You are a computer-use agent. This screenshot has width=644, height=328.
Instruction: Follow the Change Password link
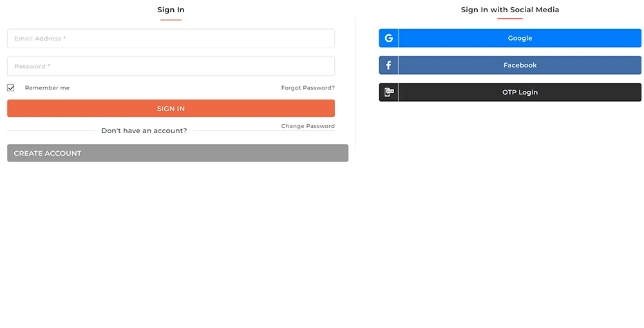point(308,126)
